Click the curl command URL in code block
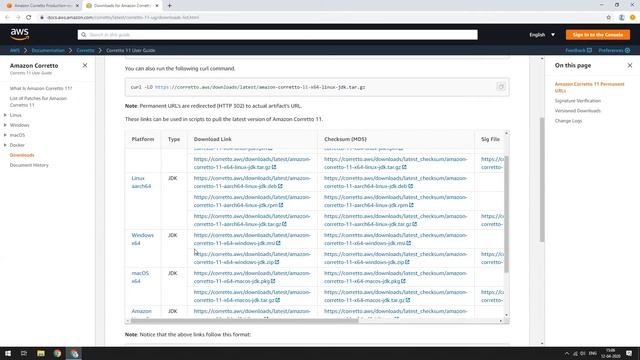Screen dimensions: 640x360 [260, 87]
